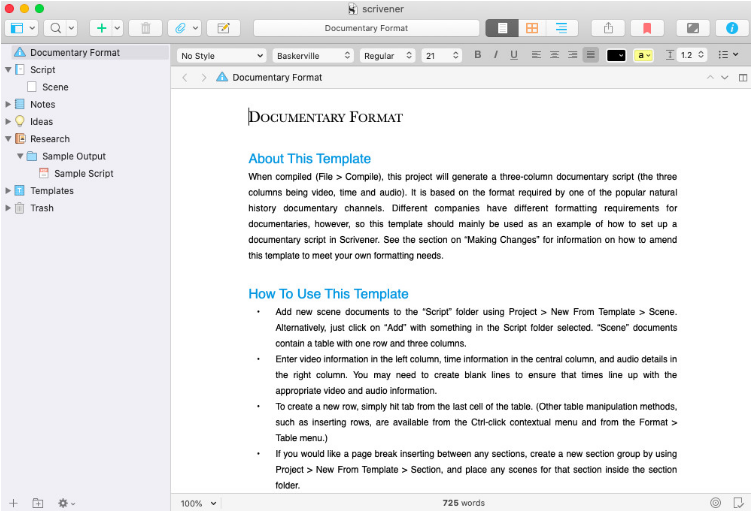Image resolution: width=751 pixels, height=512 pixels.
Task: Click the red Bookmarks icon
Action: point(648,28)
